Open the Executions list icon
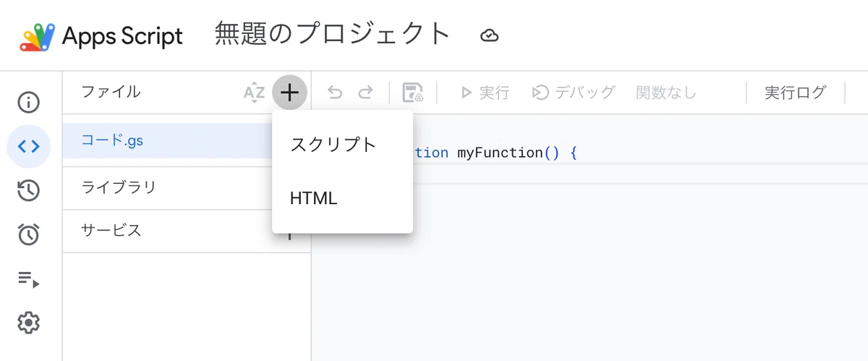 coord(28,279)
